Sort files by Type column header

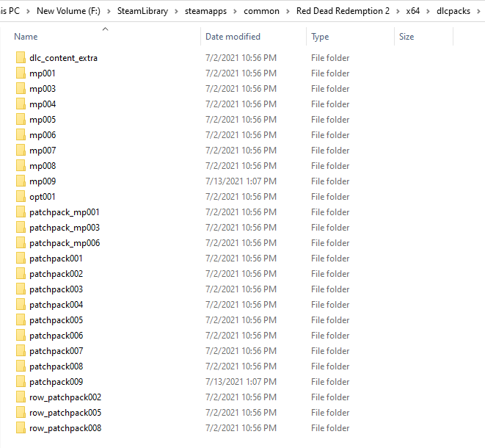(320, 37)
